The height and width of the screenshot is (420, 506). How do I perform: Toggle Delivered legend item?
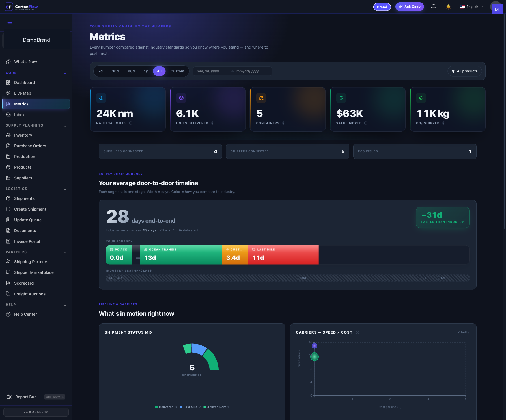click(166, 407)
